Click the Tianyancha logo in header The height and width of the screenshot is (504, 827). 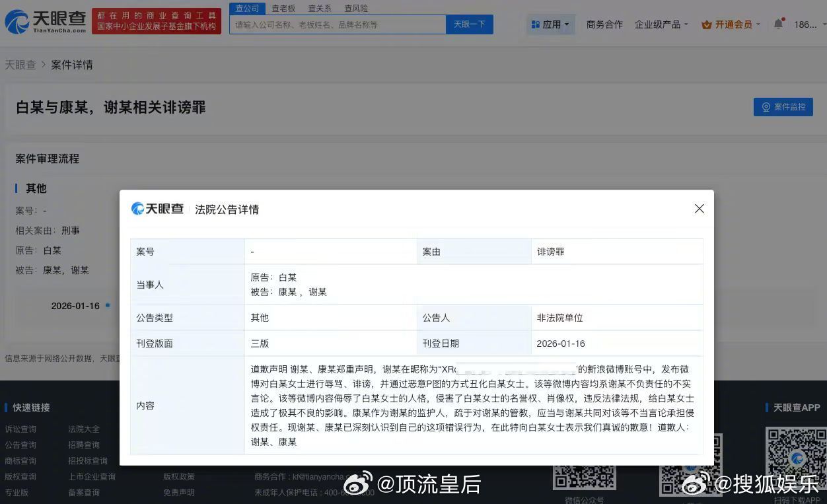coord(45,21)
